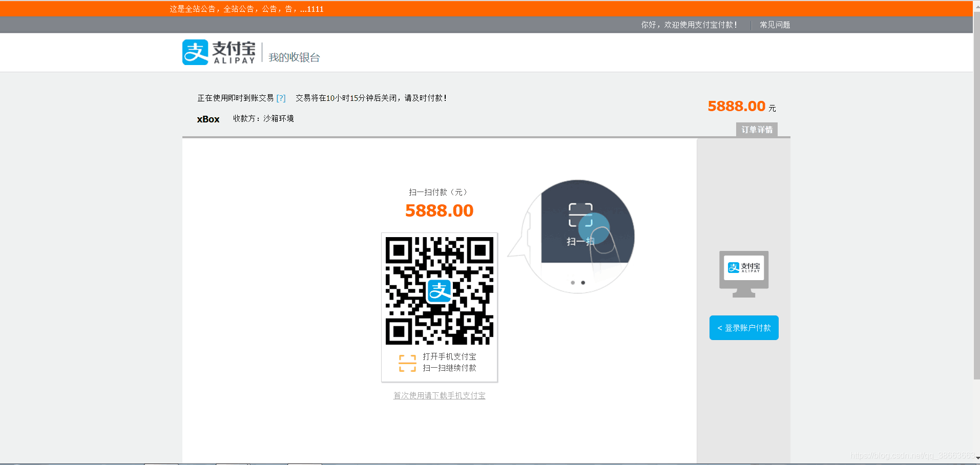Click the orange 5888.00 amount above QR code
Screen dimensions: 980x465
click(x=439, y=210)
